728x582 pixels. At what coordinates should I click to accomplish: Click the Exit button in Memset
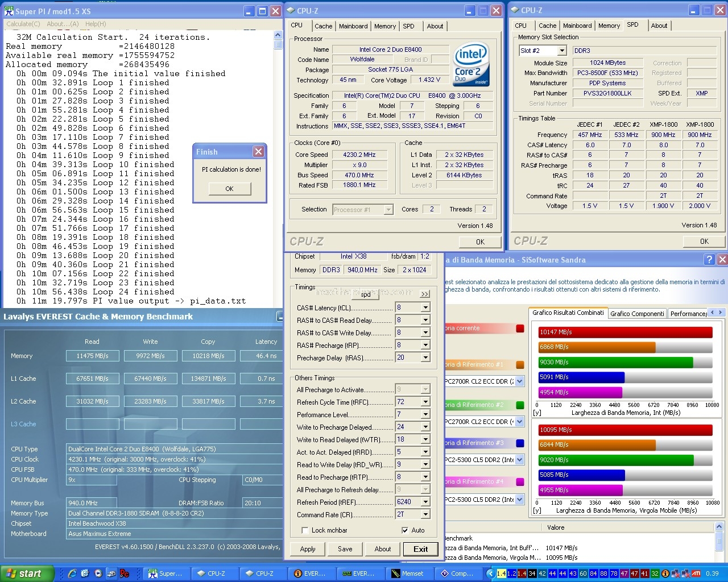pyautogui.click(x=421, y=549)
